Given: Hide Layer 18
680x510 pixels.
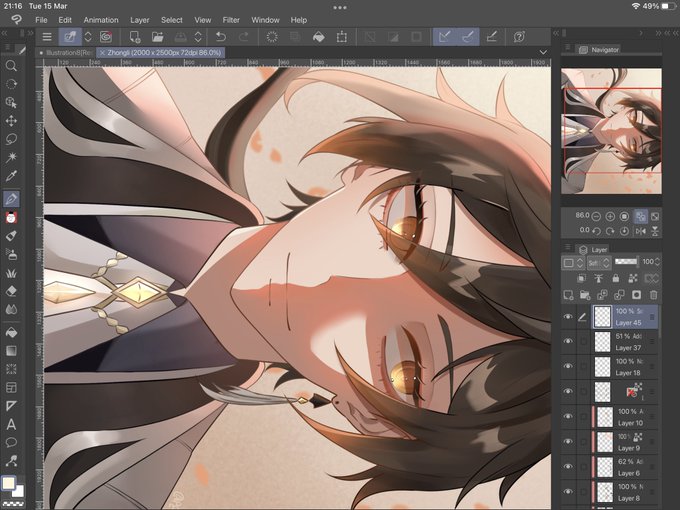Looking at the screenshot, I should tap(568, 366).
